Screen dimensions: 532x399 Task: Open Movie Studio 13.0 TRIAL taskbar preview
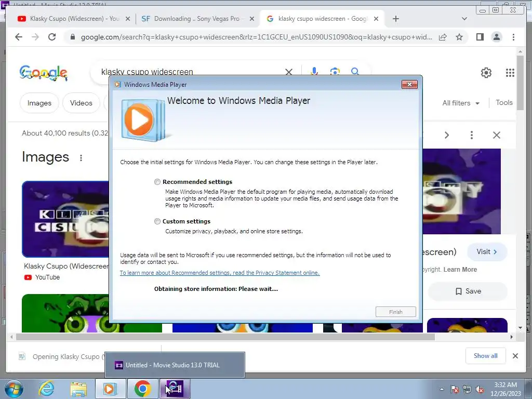[x=175, y=365]
